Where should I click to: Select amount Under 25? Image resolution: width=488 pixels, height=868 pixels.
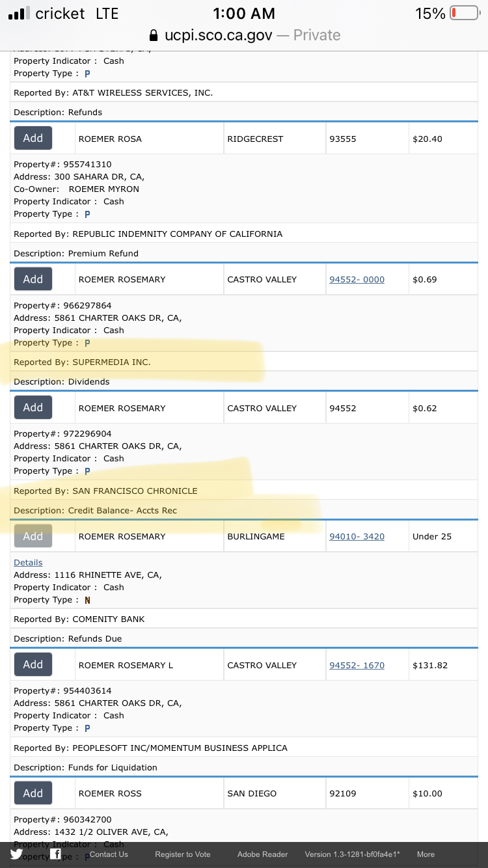click(x=432, y=536)
